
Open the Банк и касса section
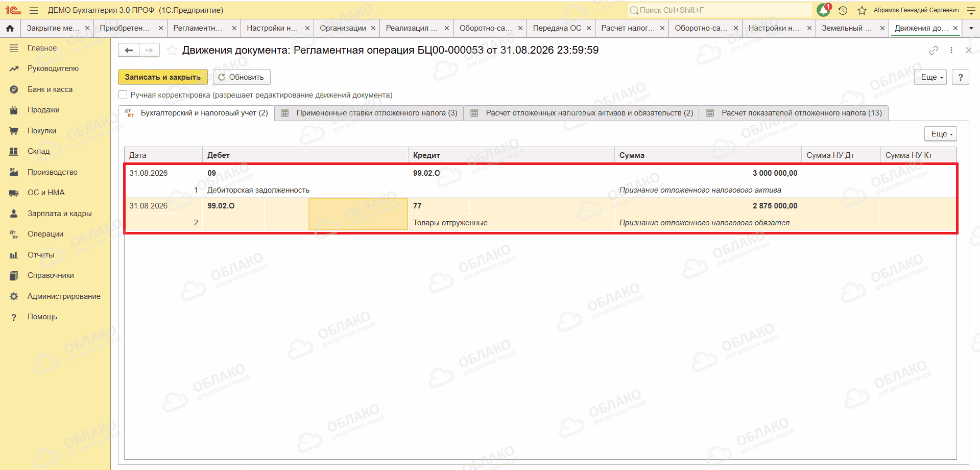click(50, 89)
